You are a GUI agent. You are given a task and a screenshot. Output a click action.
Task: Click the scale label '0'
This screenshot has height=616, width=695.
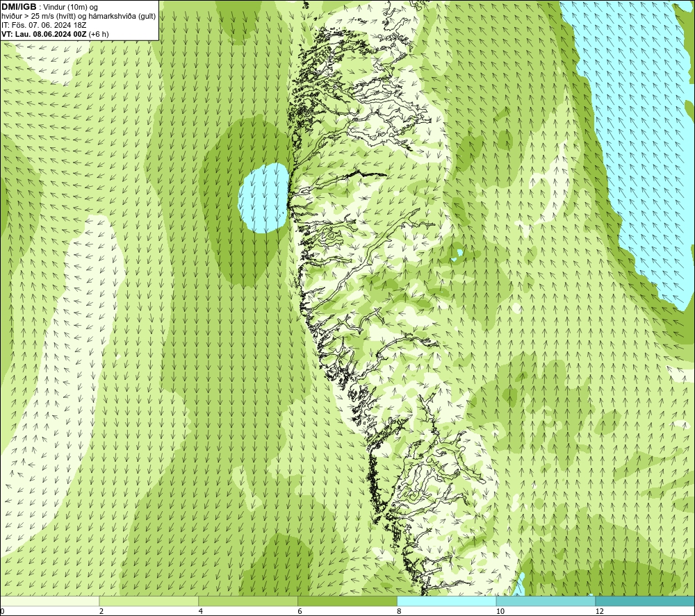click(x=2, y=612)
